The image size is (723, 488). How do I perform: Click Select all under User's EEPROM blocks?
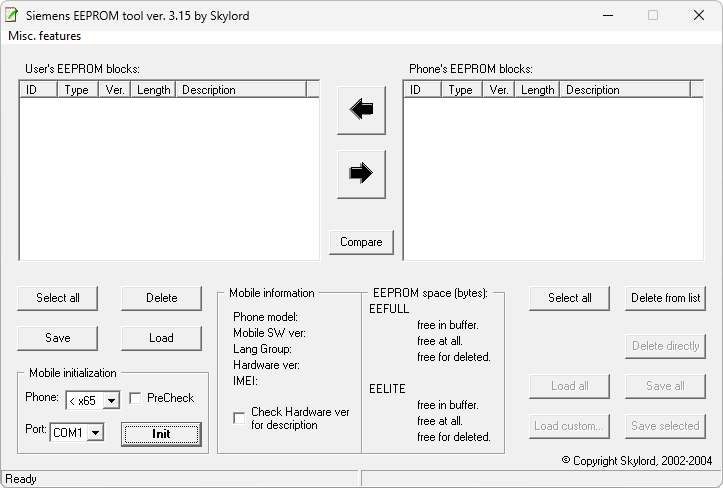pyautogui.click(x=58, y=298)
